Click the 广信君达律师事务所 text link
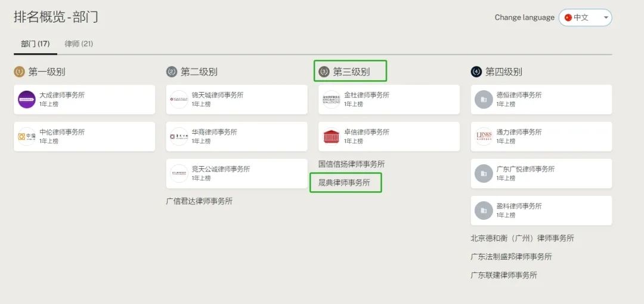644x304 pixels. click(199, 201)
